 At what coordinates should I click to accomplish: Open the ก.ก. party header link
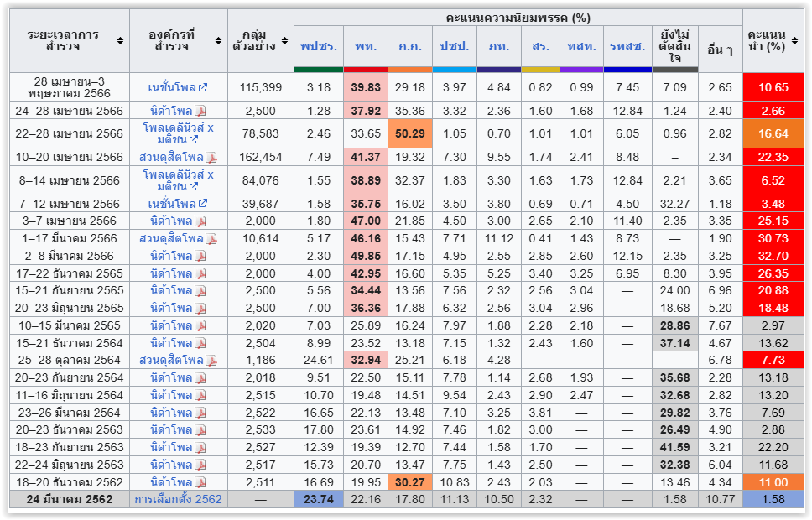click(x=409, y=46)
